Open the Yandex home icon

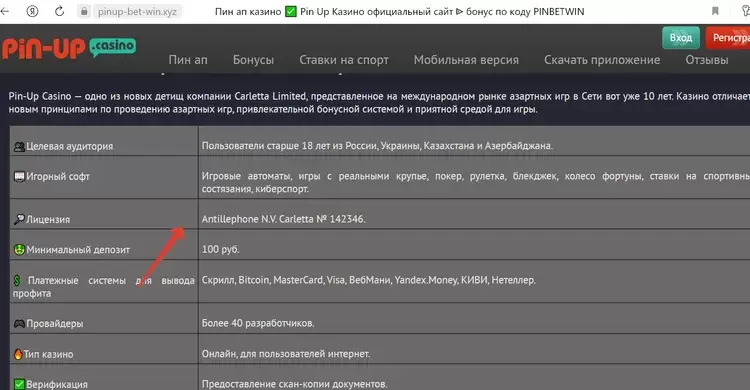point(32,11)
